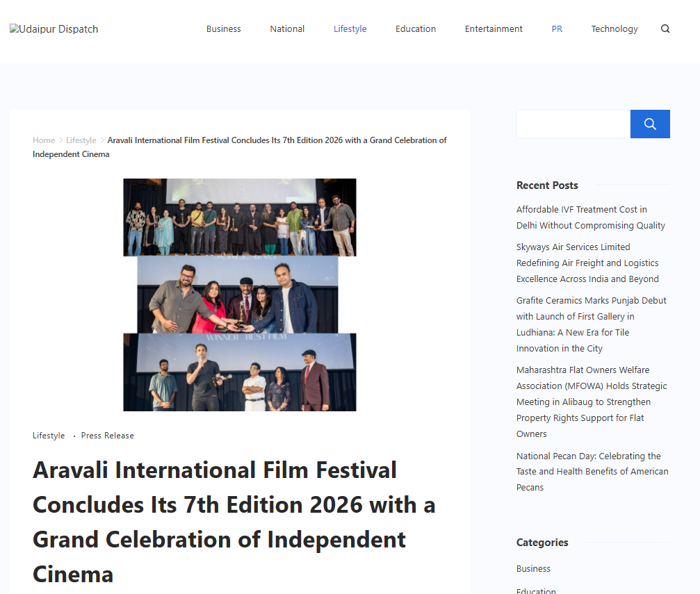Viewport: 700px width, 594px height.
Task: Select the Lifestyle navigation item
Action: pos(350,29)
